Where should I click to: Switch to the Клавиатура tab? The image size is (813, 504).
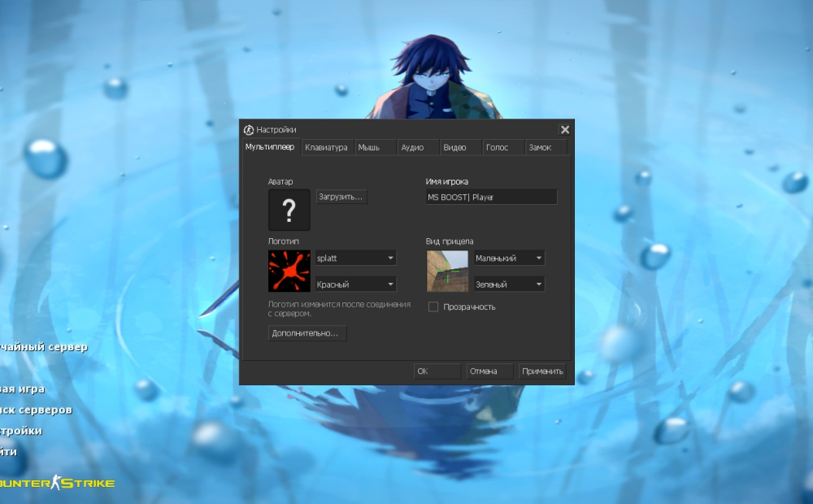pyautogui.click(x=327, y=147)
